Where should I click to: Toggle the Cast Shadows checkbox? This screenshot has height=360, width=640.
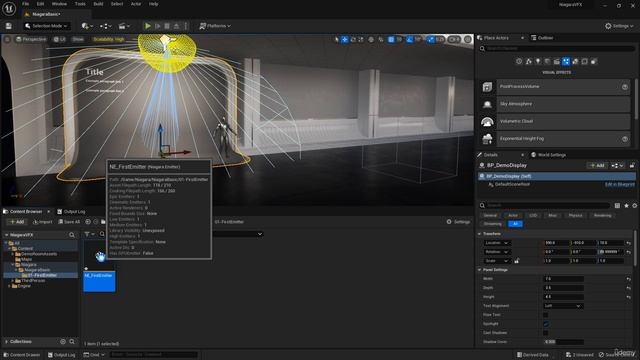[x=546, y=333]
